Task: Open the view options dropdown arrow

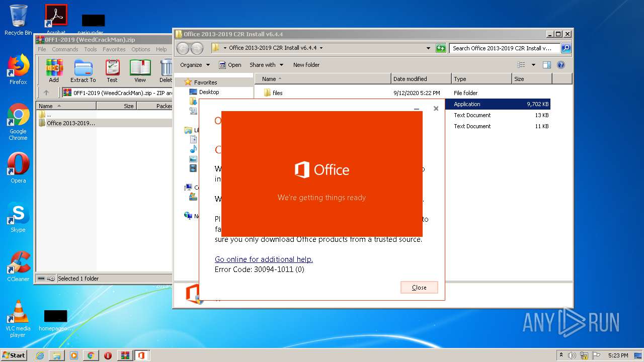Action: pos(533,65)
